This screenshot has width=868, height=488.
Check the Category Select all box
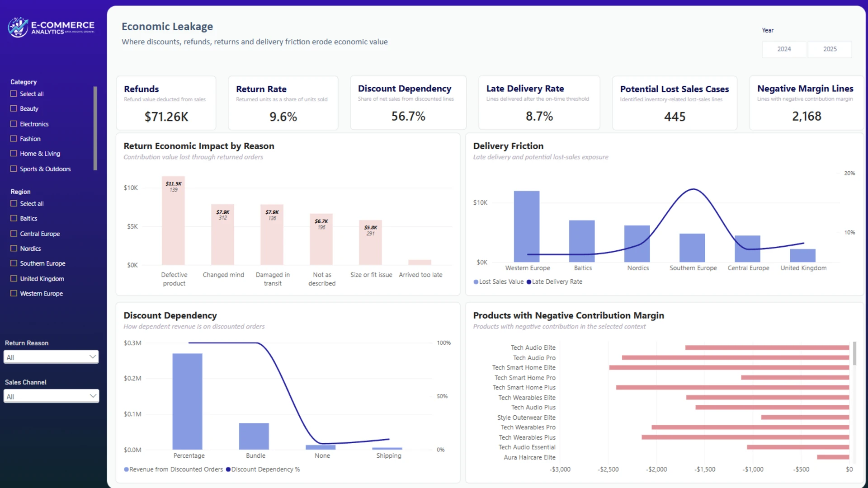pyautogui.click(x=14, y=94)
